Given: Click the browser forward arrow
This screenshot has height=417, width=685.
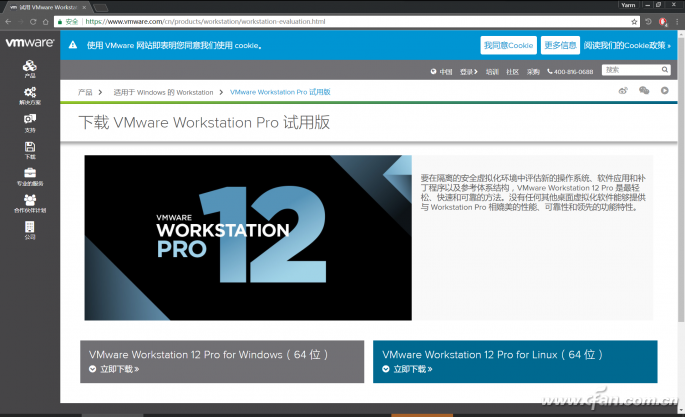Looking at the screenshot, I should pyautogui.click(x=21, y=21).
